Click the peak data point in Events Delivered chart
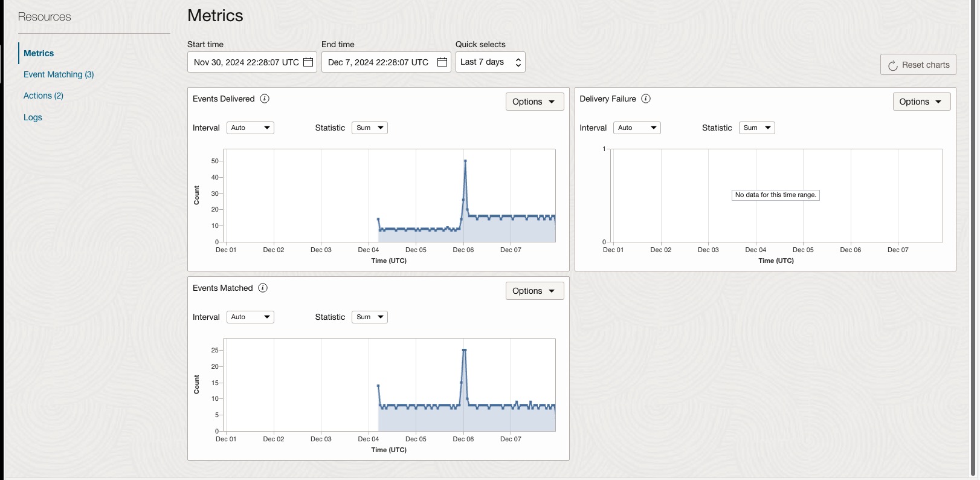The height and width of the screenshot is (480, 980). 465,161
